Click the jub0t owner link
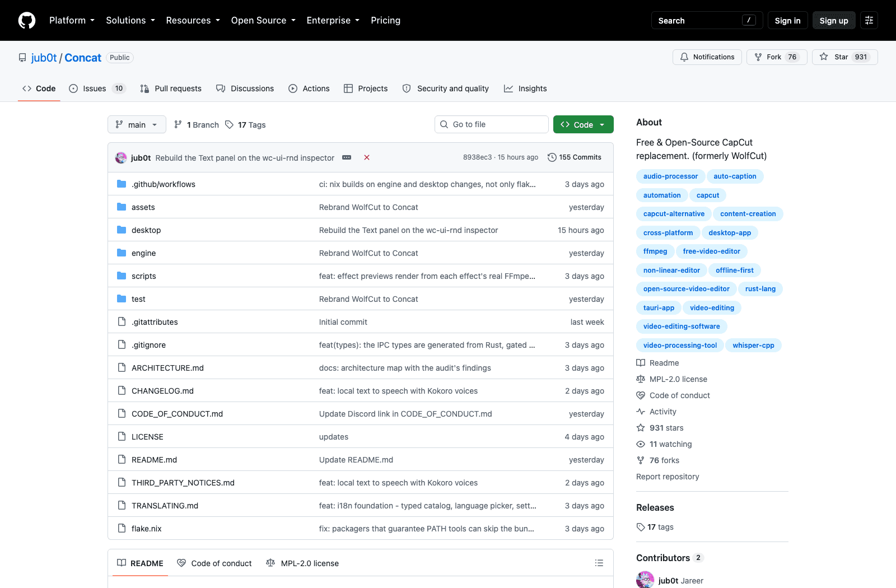The image size is (896, 588). point(44,57)
